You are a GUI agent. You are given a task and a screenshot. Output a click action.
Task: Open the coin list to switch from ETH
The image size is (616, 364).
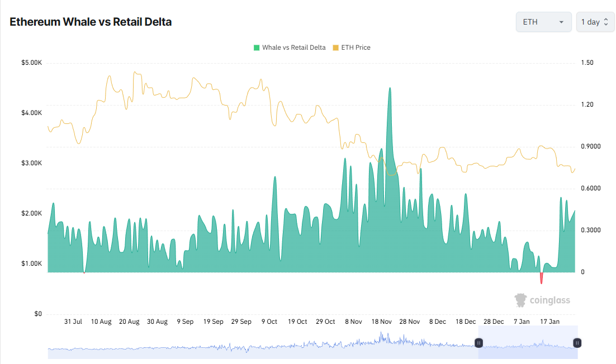543,21
